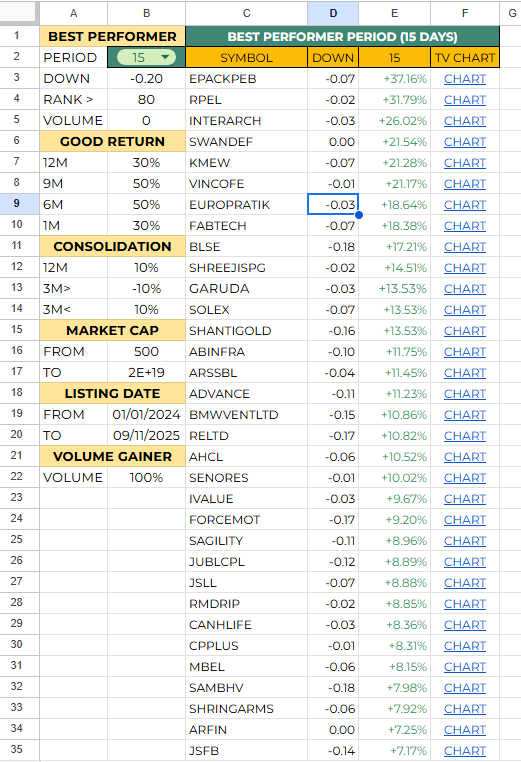Image resolution: width=521 pixels, height=762 pixels.
Task: Open CHART link for CPPLUS
Action: click(465, 646)
